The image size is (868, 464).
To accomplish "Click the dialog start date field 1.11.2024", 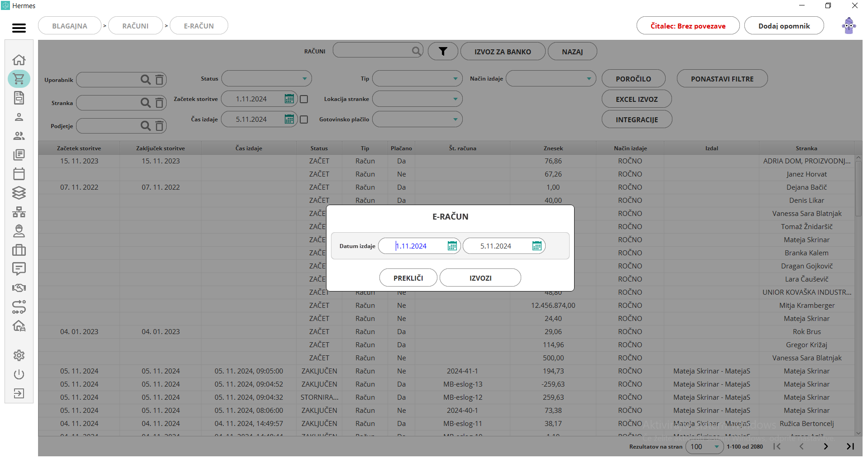I will pyautogui.click(x=419, y=246).
